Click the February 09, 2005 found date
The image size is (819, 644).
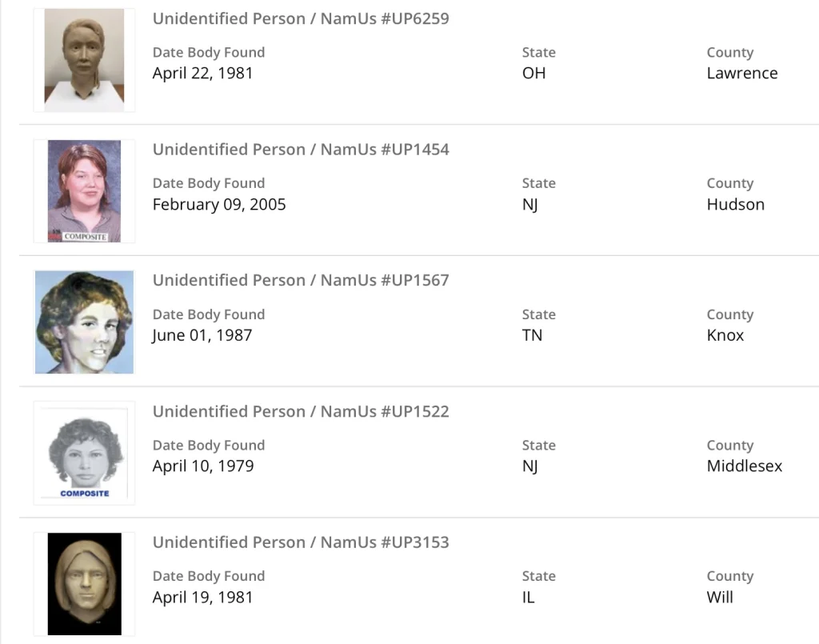tap(219, 205)
